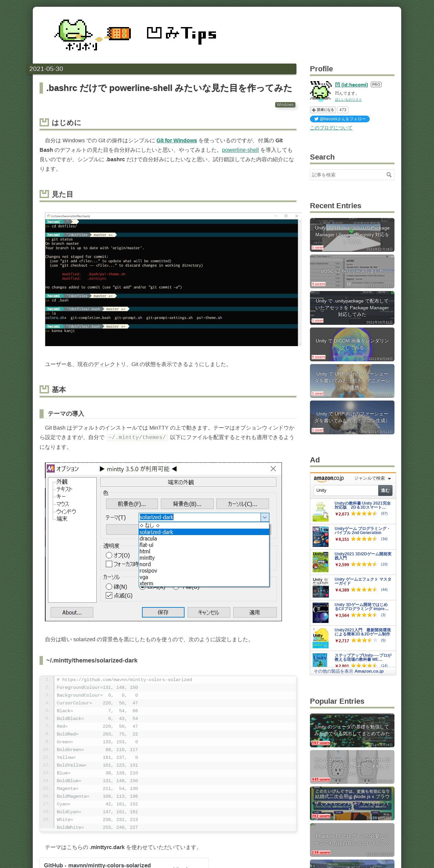Click the PRO badge
This screenshot has height=868, width=434.
[x=376, y=85]
